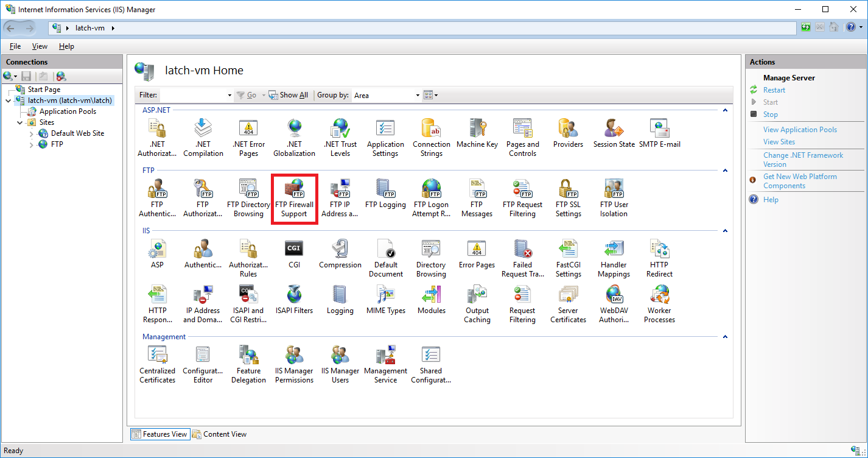The height and width of the screenshot is (458, 868).
Task: Collapse the ASP.NET group
Action: coord(725,110)
